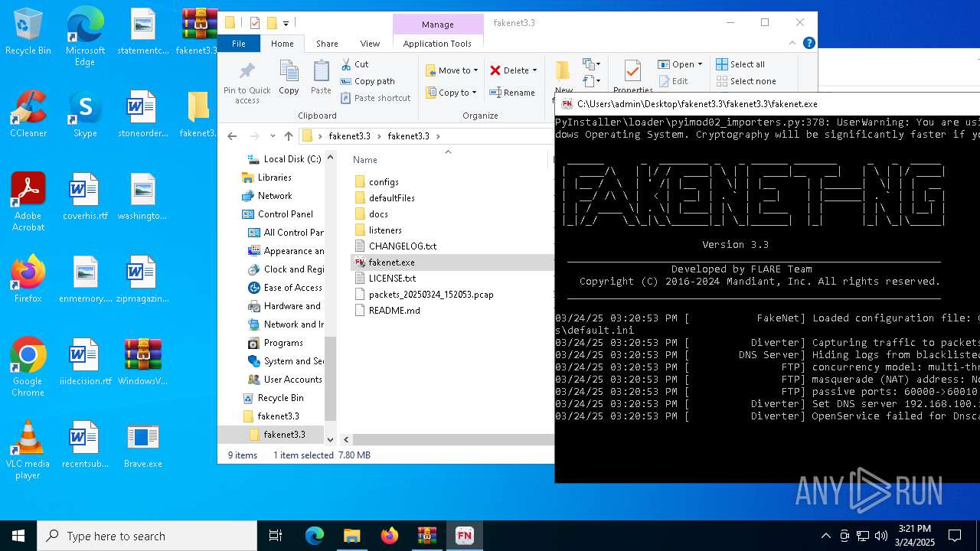Customize Quick Access Toolbar dropdown
The width and height of the screenshot is (980, 551).
pyautogui.click(x=286, y=23)
